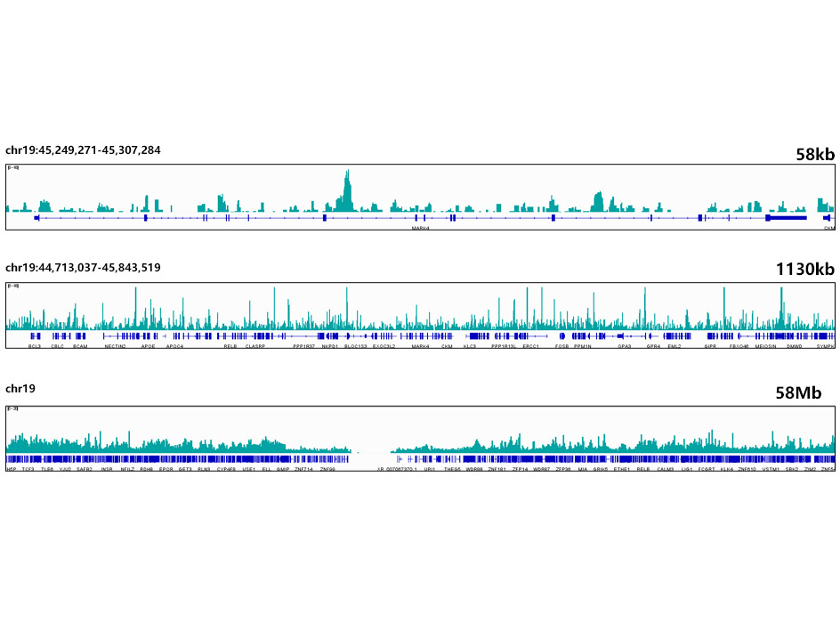Select the TCF3 gene in chromosome track

point(29,468)
